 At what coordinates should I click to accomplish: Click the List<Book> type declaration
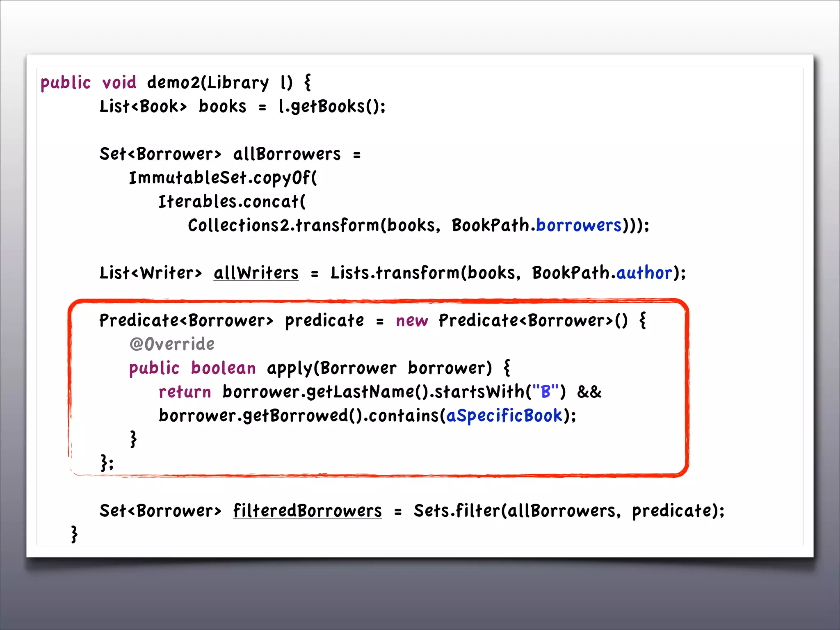(x=143, y=107)
